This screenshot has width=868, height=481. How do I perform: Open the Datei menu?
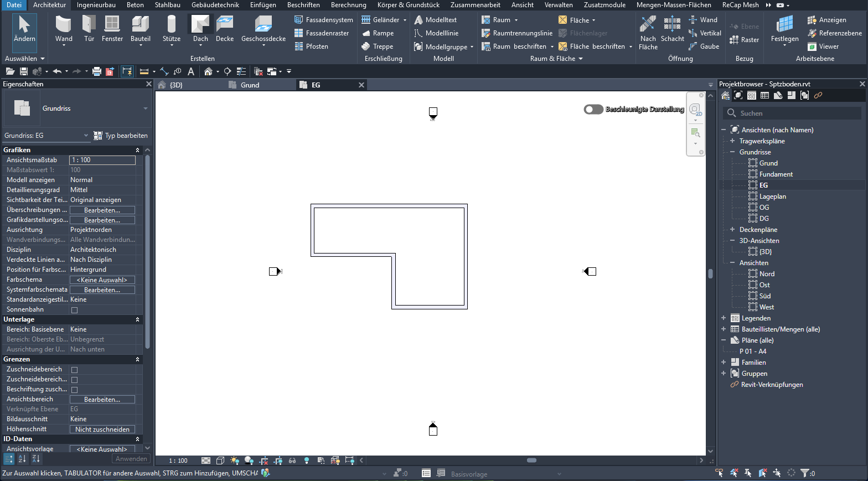coord(14,5)
